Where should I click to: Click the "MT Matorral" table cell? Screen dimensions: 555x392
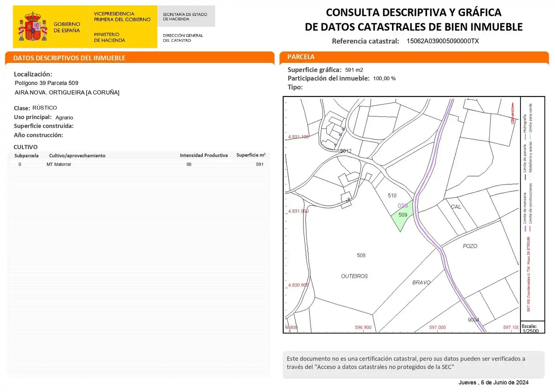[x=58, y=164]
